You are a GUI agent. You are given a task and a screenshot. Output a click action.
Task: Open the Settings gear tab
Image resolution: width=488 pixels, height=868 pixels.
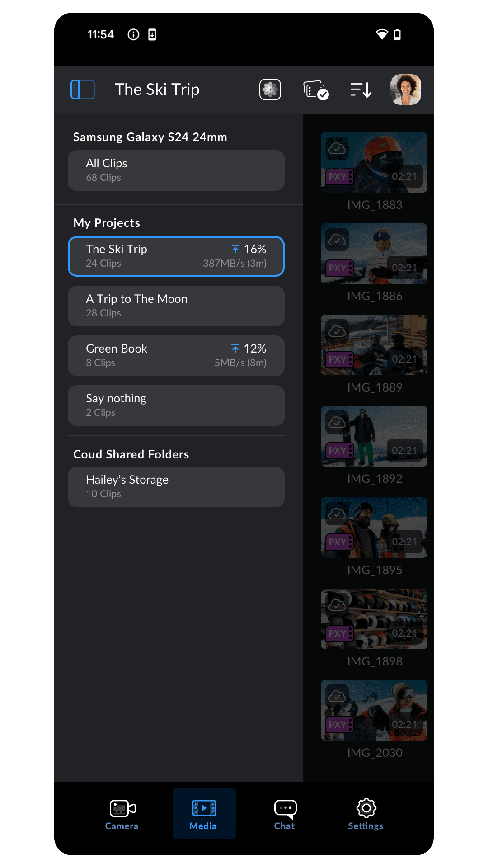[x=366, y=814]
